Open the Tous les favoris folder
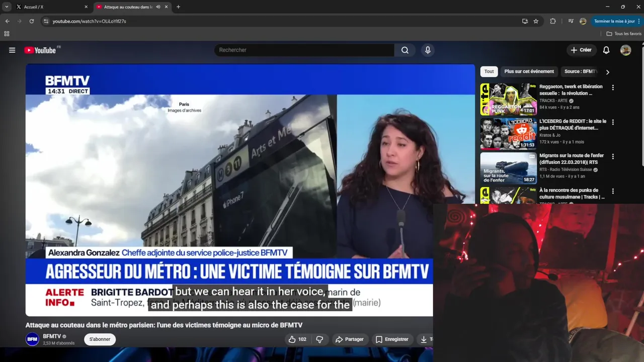Image resolution: width=644 pixels, height=362 pixels. coord(624,34)
